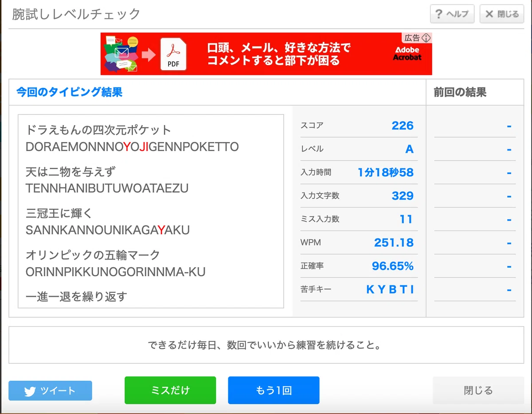Click the WPM value 251.18
This screenshot has height=414, width=532.
(x=394, y=243)
